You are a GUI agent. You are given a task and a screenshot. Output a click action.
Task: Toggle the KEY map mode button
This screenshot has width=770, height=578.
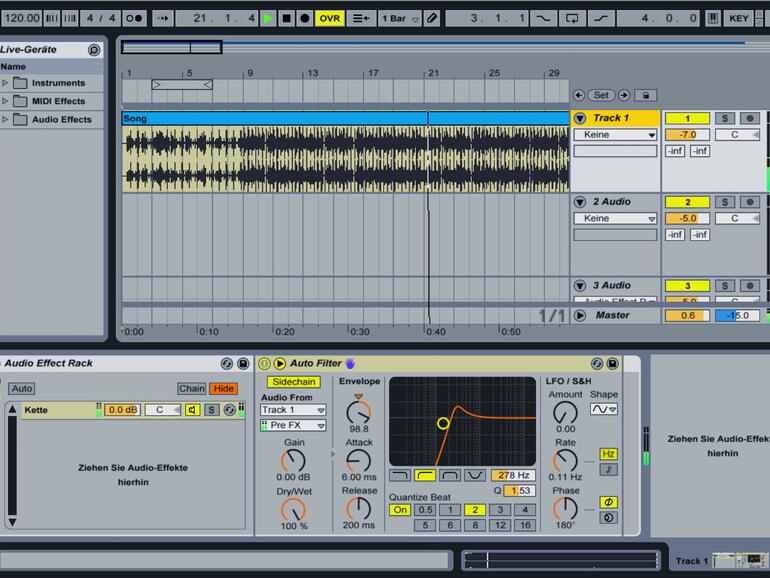coord(739,18)
